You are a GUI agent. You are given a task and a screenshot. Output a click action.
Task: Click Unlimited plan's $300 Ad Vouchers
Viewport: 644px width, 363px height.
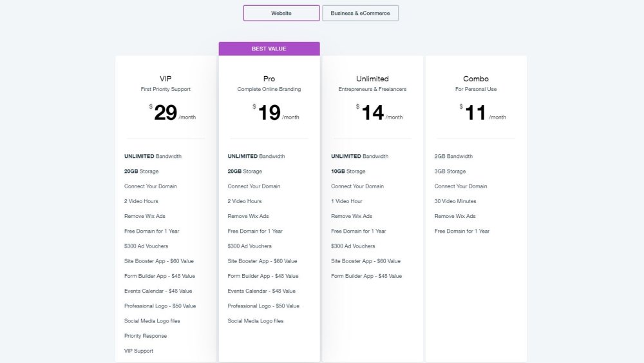click(353, 246)
